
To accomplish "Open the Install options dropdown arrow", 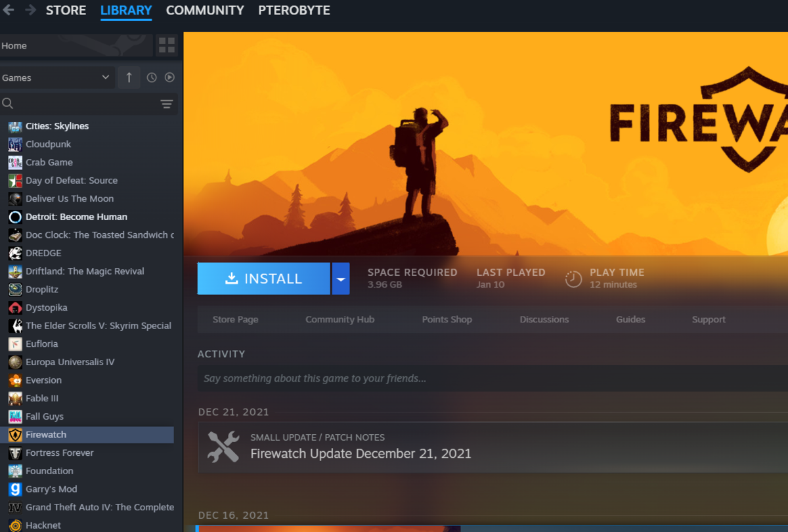I will click(340, 278).
